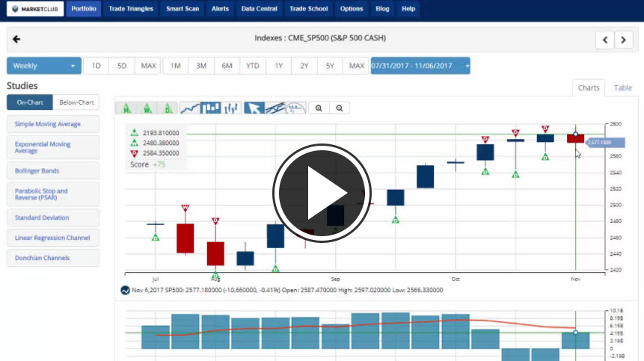Switch to the Table tab
Viewport: 644px width, 361px height.
click(622, 87)
